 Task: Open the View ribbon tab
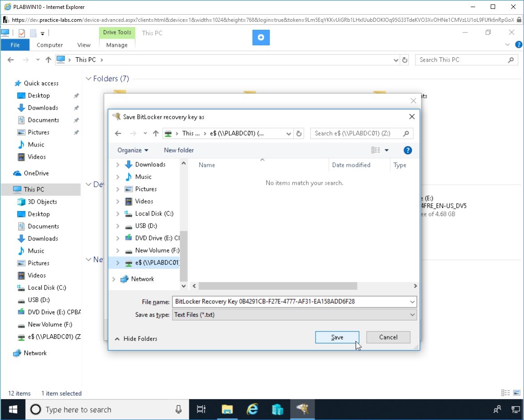pos(84,45)
